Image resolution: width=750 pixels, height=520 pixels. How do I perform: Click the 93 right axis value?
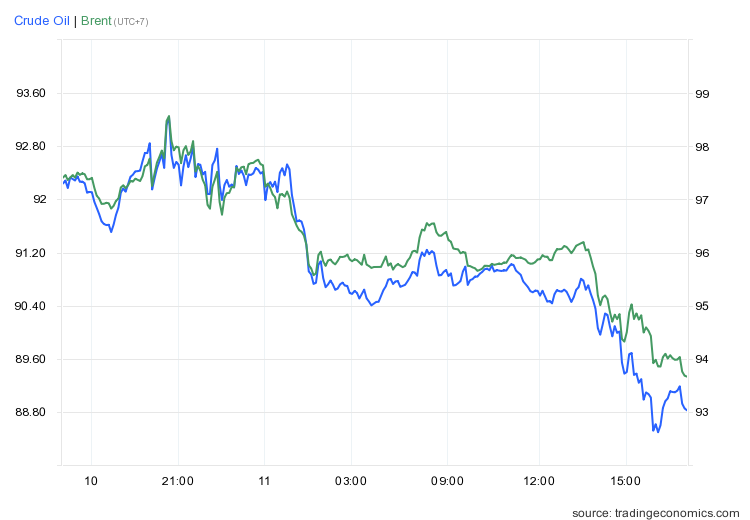point(702,412)
